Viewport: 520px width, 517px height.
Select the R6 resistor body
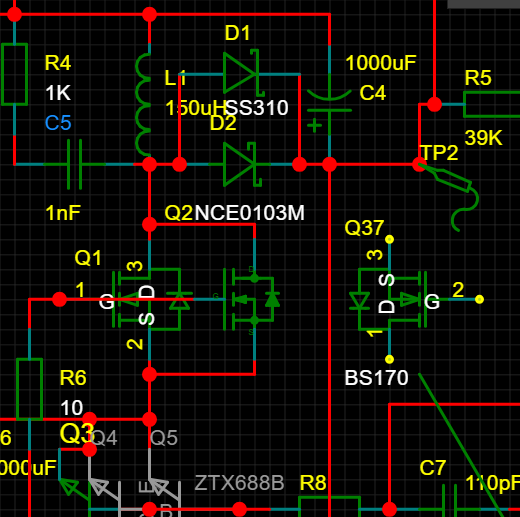pyautogui.click(x=29, y=389)
